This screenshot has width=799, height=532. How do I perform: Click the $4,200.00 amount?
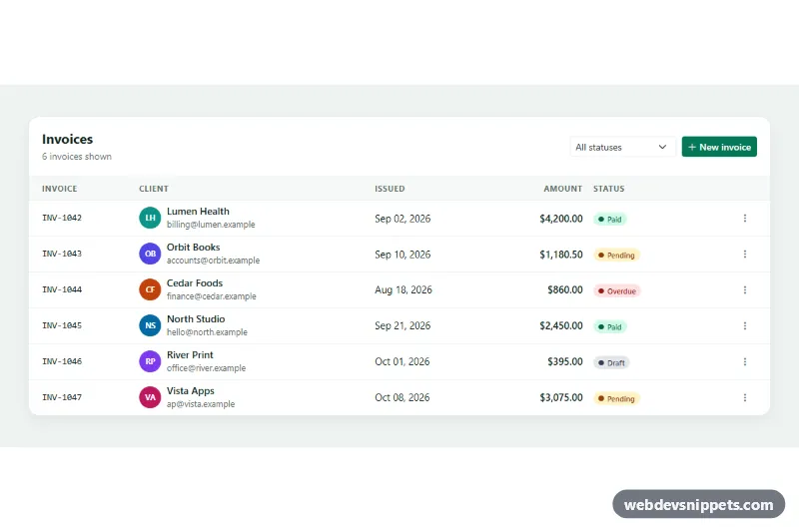click(561, 219)
